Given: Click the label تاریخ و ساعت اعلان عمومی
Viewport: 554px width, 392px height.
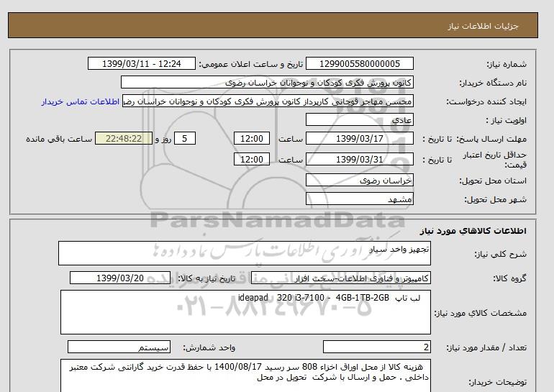Looking at the screenshot, I should 251,64.
